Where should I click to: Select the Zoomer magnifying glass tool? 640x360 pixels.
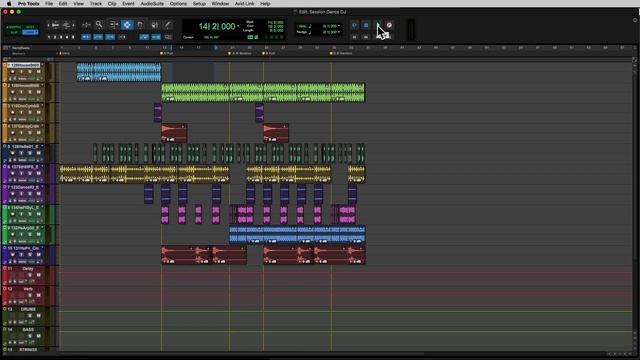coord(99,25)
